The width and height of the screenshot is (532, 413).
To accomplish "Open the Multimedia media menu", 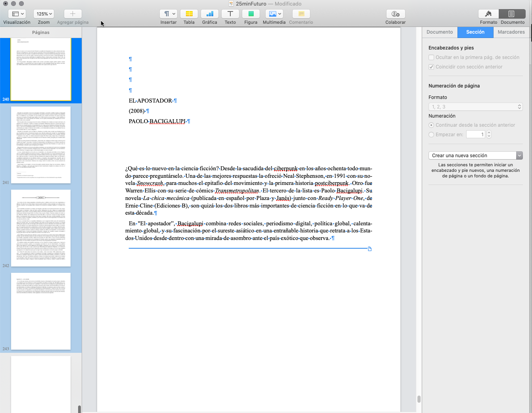I will click(x=274, y=14).
